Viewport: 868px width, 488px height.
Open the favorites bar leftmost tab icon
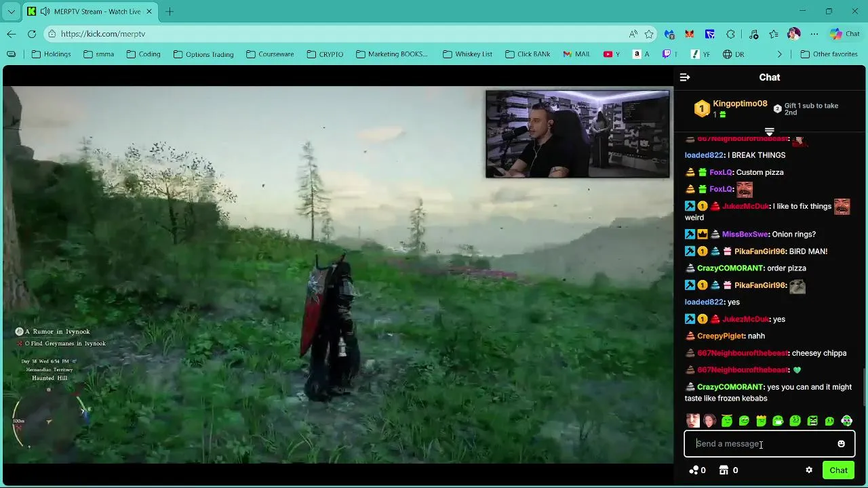coord(12,54)
